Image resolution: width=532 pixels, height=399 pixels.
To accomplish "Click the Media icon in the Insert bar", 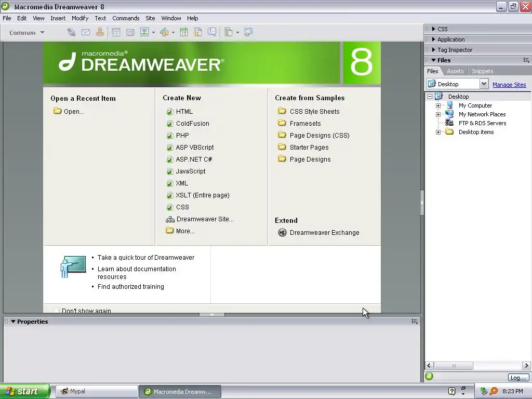I will [165, 32].
